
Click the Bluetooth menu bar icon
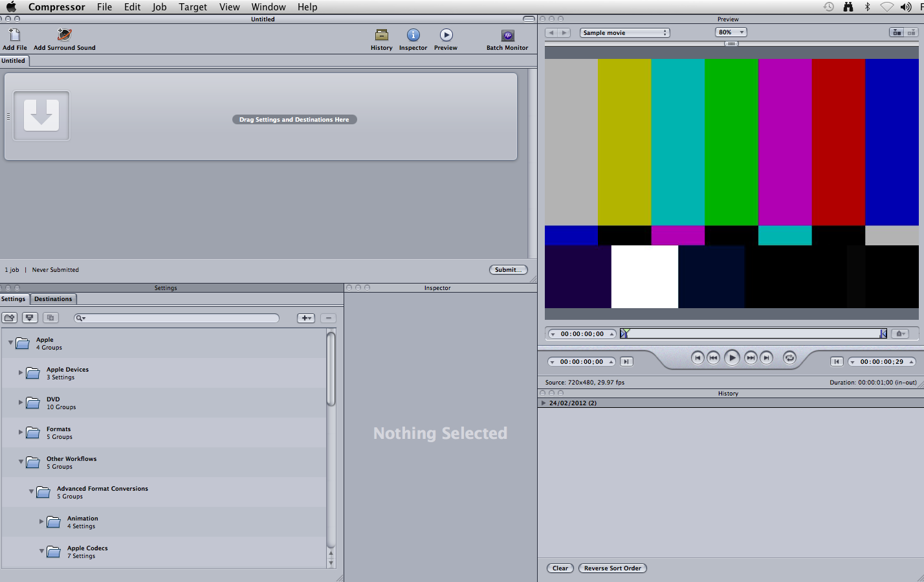[x=867, y=7]
